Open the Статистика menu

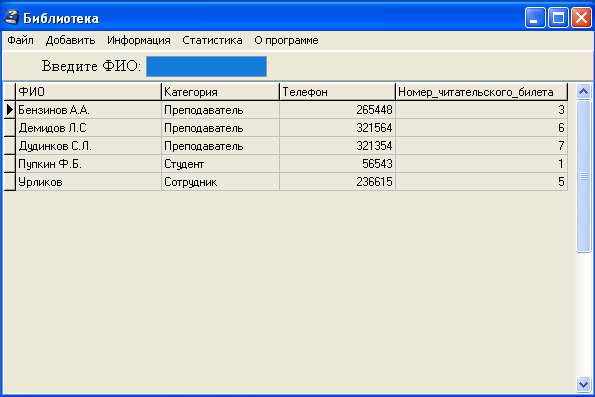[x=212, y=40]
